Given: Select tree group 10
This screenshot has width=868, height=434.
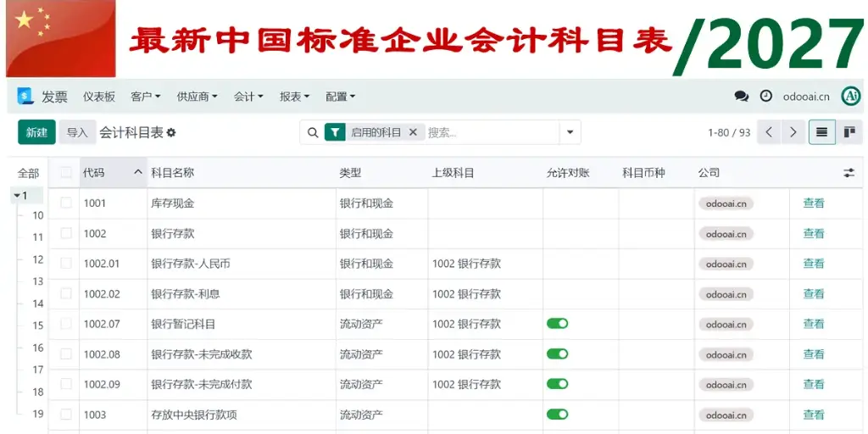Looking at the screenshot, I should (37, 215).
